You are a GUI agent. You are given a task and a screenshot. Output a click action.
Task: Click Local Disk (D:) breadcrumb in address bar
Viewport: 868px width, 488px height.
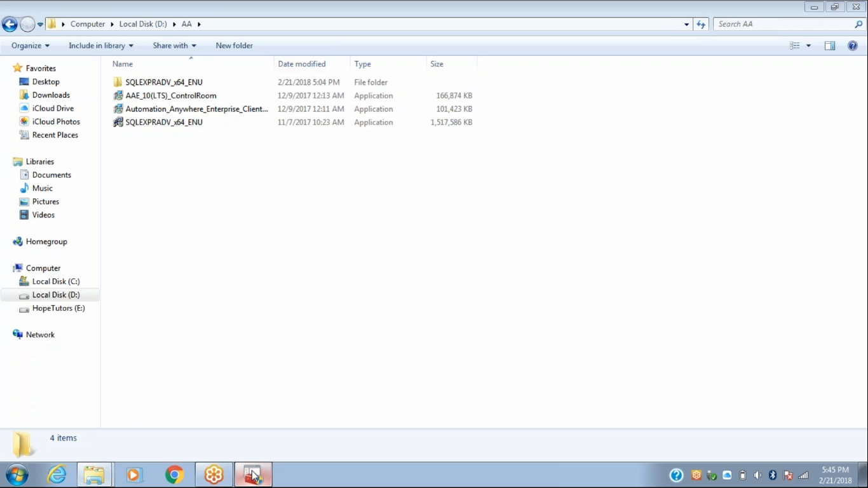143,24
